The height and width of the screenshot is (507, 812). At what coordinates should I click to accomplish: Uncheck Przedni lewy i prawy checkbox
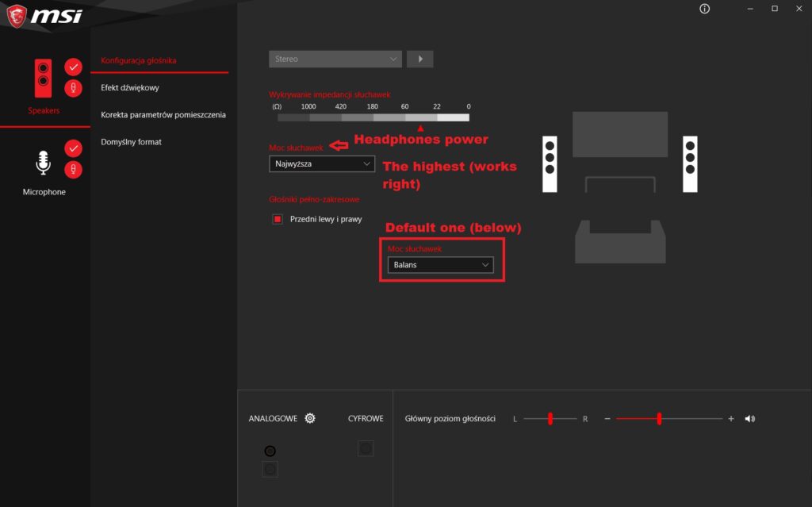point(278,219)
